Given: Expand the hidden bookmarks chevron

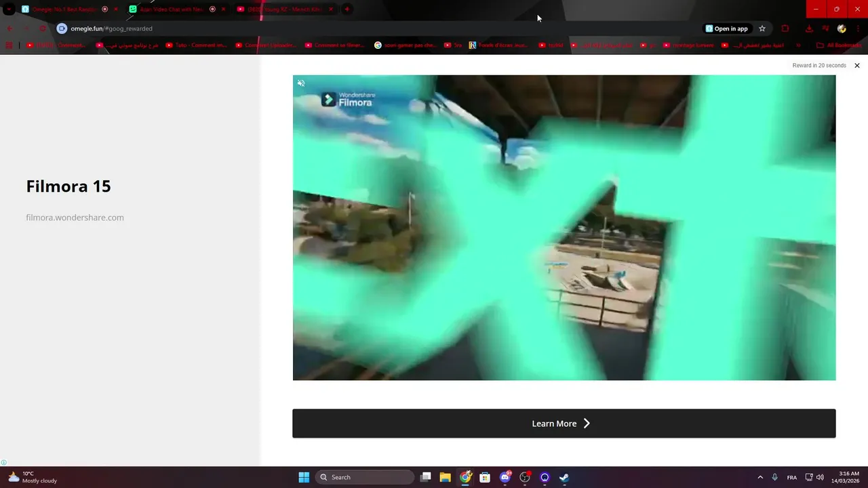Looking at the screenshot, I should click(798, 45).
